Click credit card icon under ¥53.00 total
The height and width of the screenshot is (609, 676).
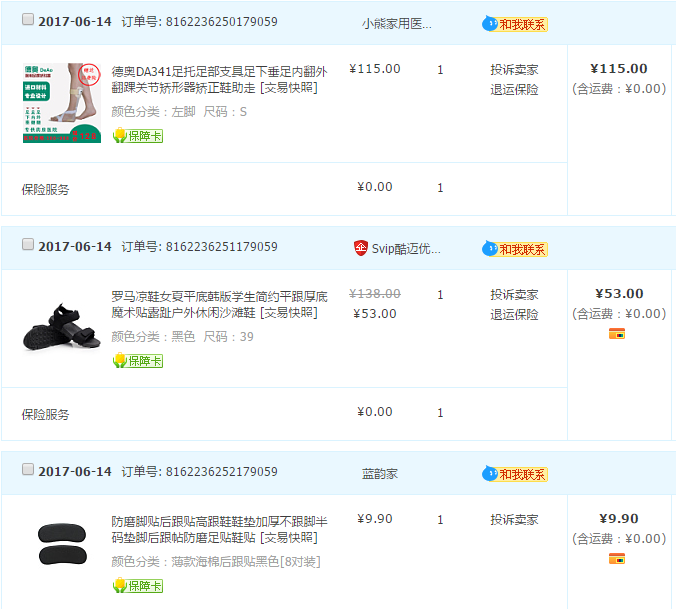tap(617, 333)
